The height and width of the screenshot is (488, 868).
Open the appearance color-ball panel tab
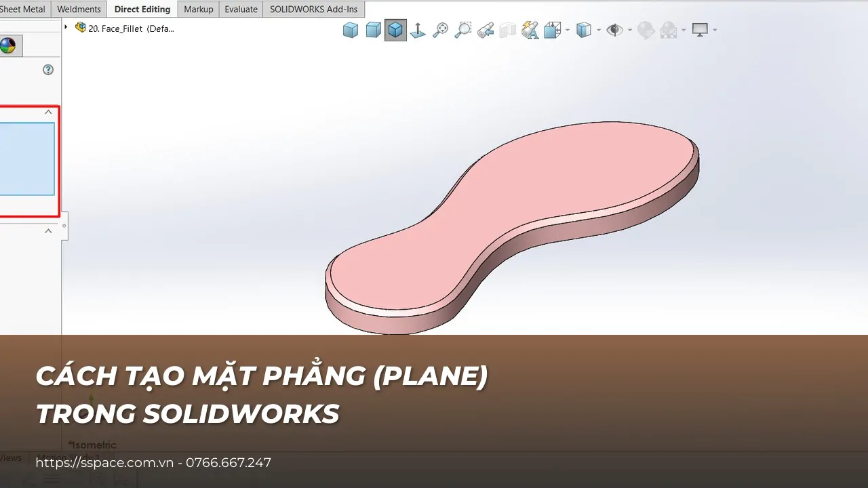coord(8,46)
